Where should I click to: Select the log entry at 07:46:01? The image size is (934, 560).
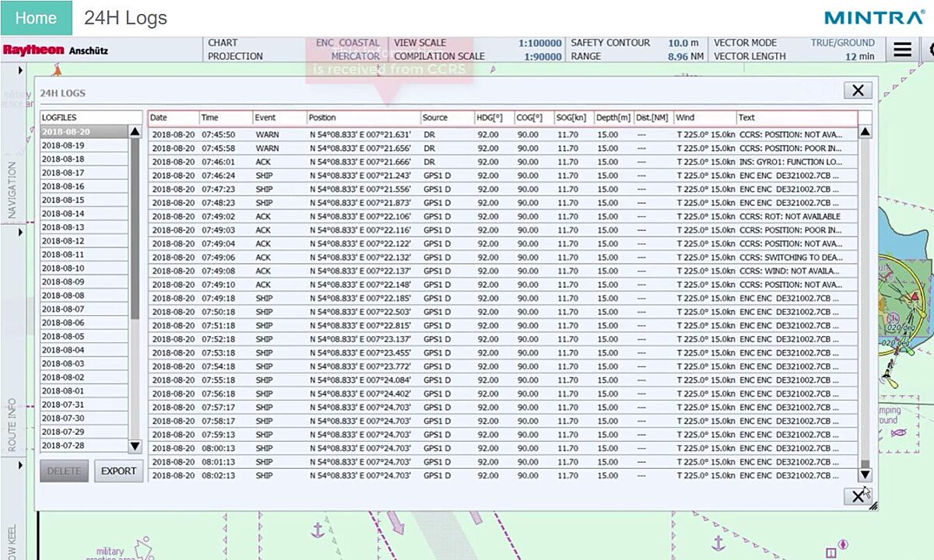pyautogui.click(x=504, y=162)
